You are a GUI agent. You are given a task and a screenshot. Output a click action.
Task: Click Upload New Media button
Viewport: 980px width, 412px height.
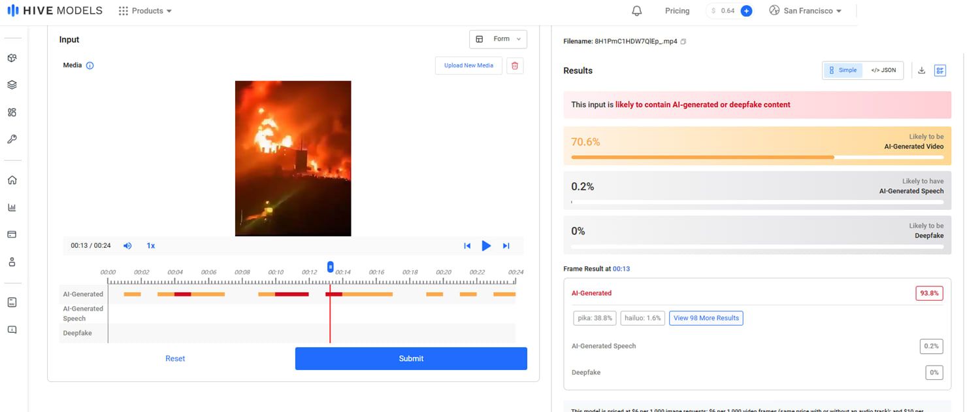click(468, 65)
